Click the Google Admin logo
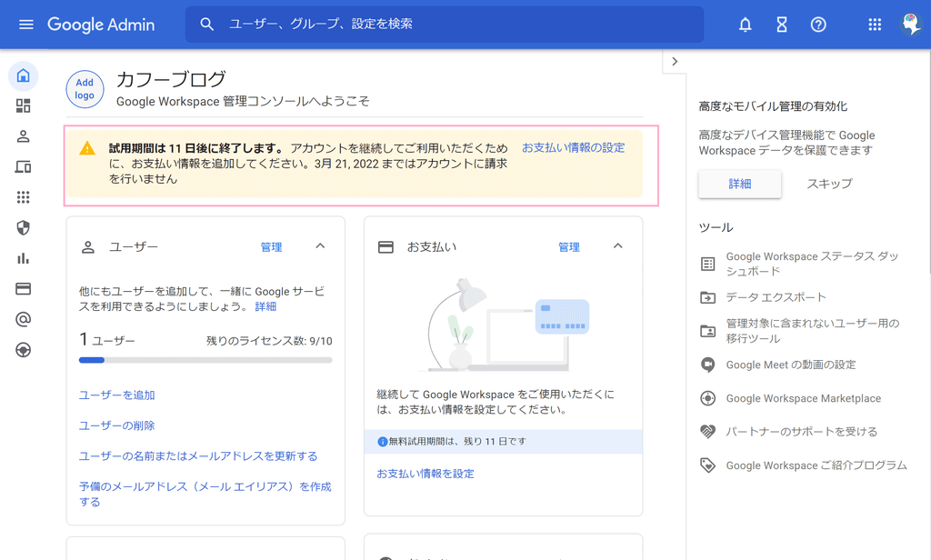 pyautogui.click(x=101, y=25)
